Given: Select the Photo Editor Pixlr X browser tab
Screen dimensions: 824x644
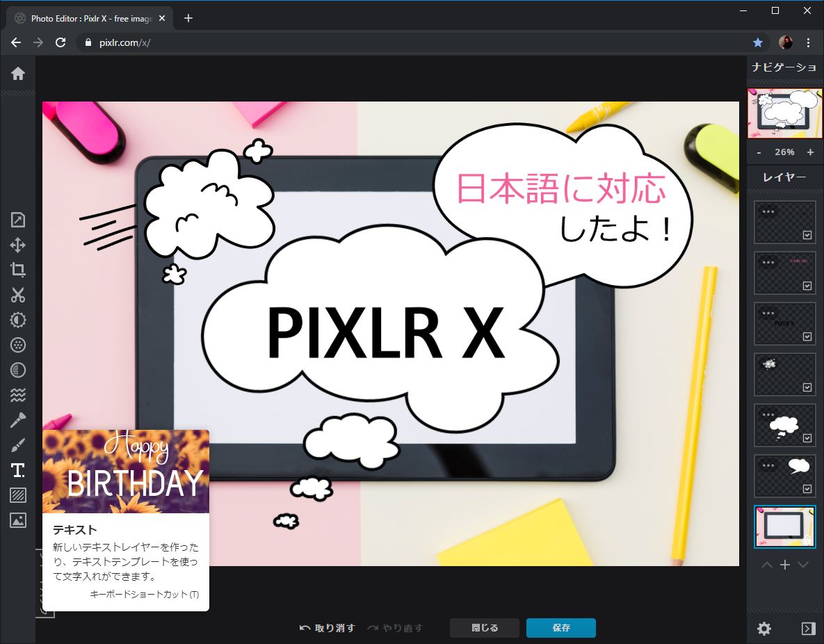Looking at the screenshot, I should [89, 18].
